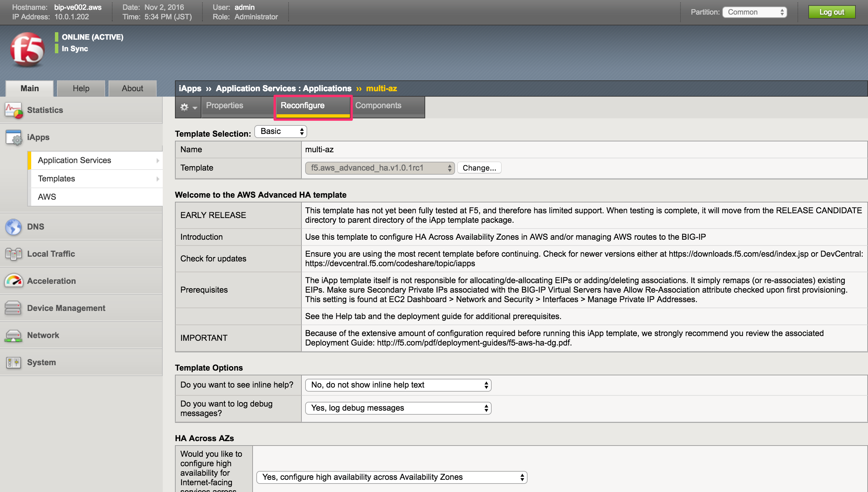This screenshot has height=492, width=868.
Task: Expand the Statistics section
Action: (x=45, y=110)
